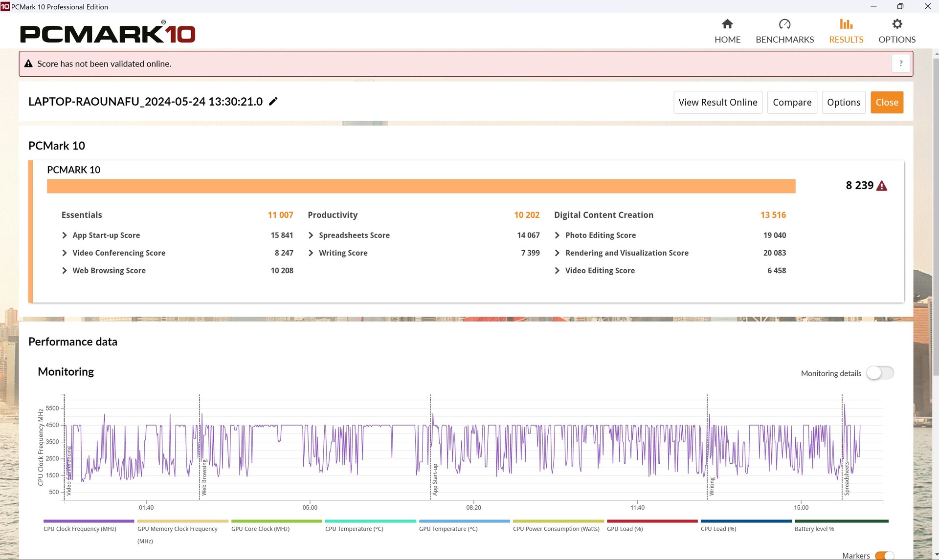
Task: Click the orange Close button
Action: (887, 102)
